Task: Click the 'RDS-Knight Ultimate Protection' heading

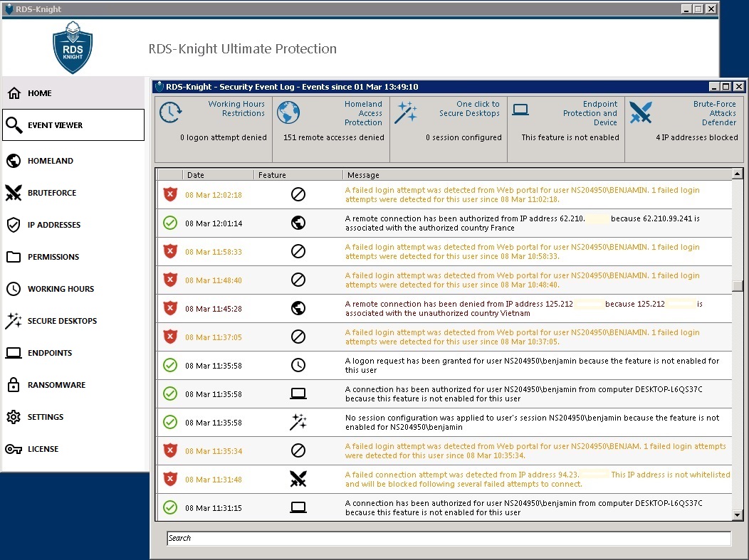Action: tap(243, 48)
